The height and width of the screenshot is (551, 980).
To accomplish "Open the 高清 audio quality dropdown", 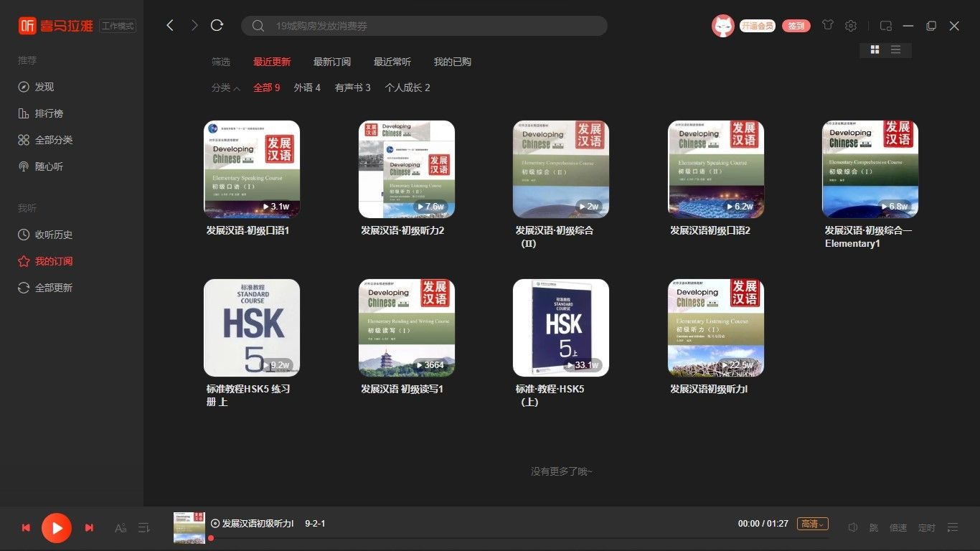I will pos(812,524).
